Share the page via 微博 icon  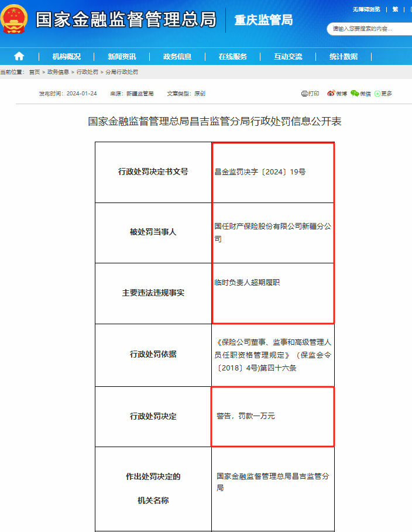coord(337,94)
